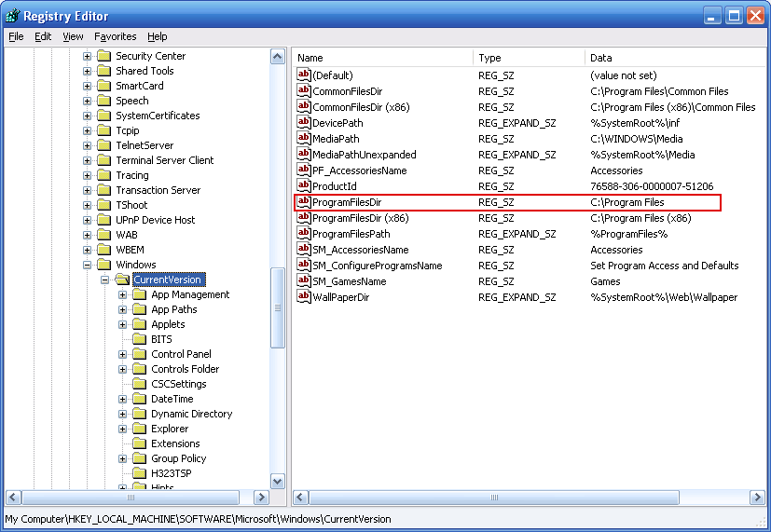Click the Explorer folder icon

140,429
